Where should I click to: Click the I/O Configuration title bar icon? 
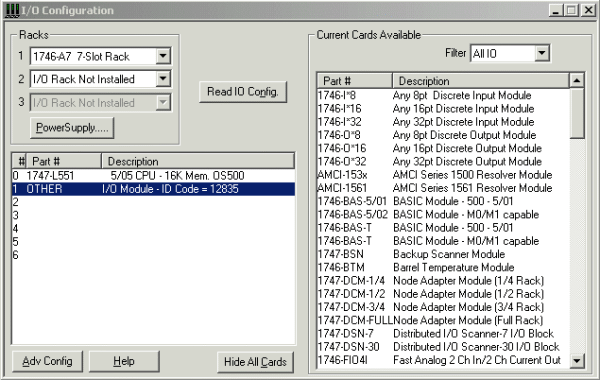[x=12, y=10]
